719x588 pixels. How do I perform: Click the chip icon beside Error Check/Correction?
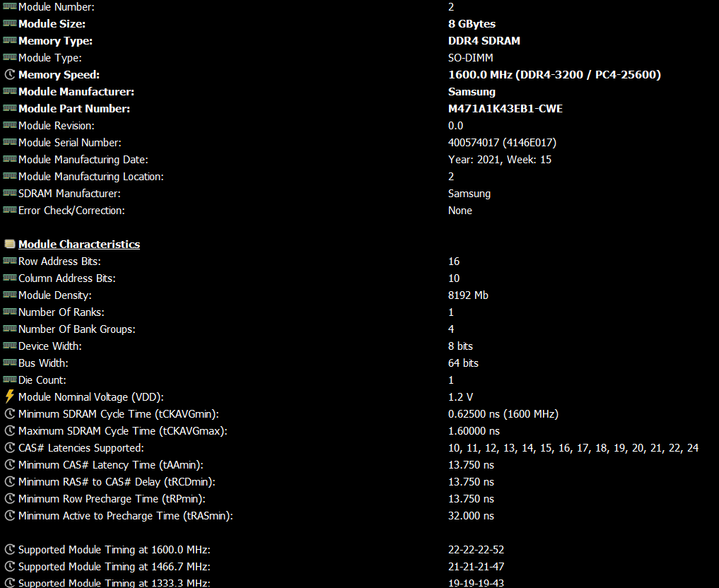tap(10, 210)
